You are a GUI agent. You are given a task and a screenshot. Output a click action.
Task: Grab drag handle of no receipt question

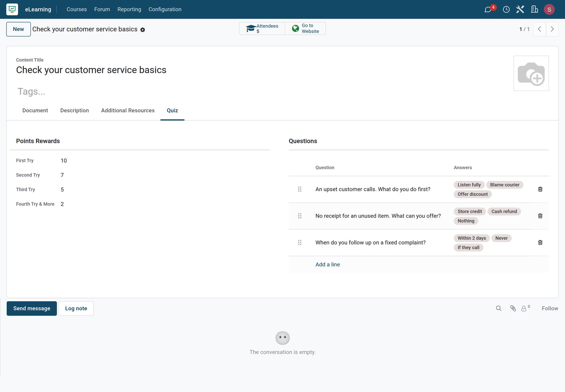click(x=299, y=216)
